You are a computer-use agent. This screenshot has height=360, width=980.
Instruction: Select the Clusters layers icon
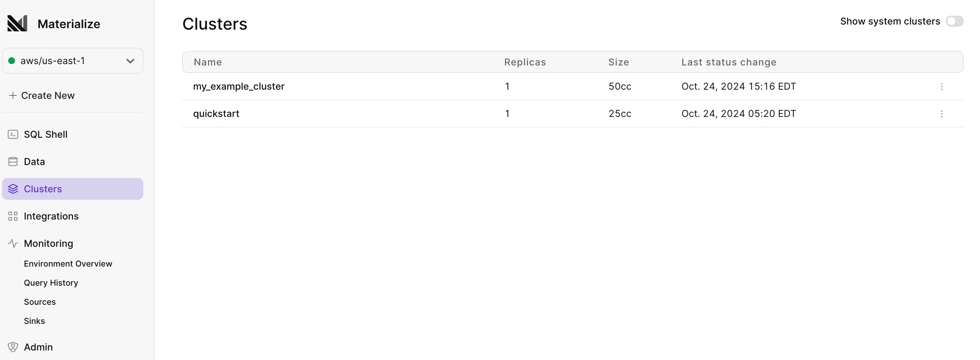pyautogui.click(x=13, y=189)
